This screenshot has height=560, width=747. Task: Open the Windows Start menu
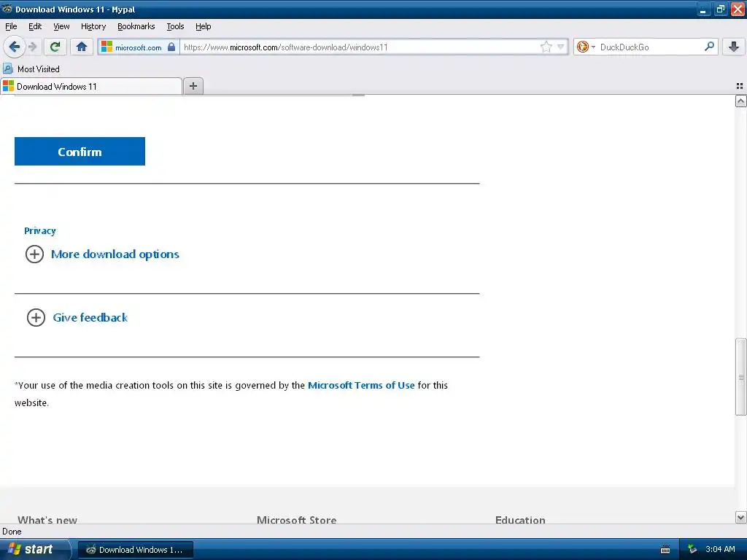click(x=34, y=549)
